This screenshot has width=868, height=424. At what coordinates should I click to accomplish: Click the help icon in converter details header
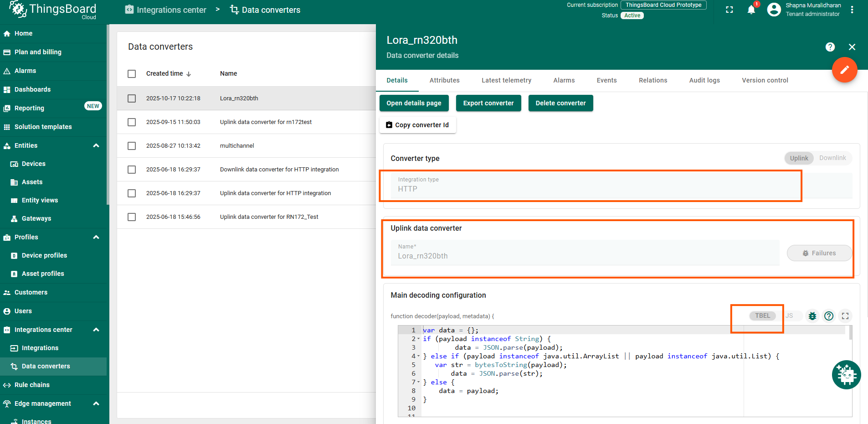tap(830, 47)
